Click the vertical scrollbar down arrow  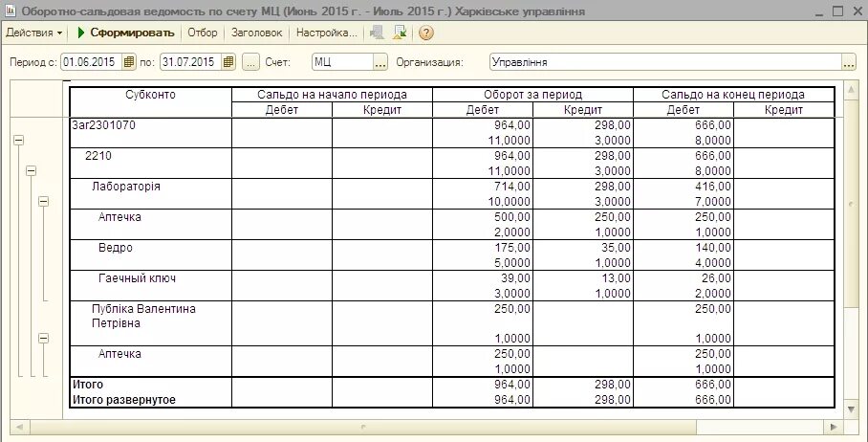coord(852,409)
